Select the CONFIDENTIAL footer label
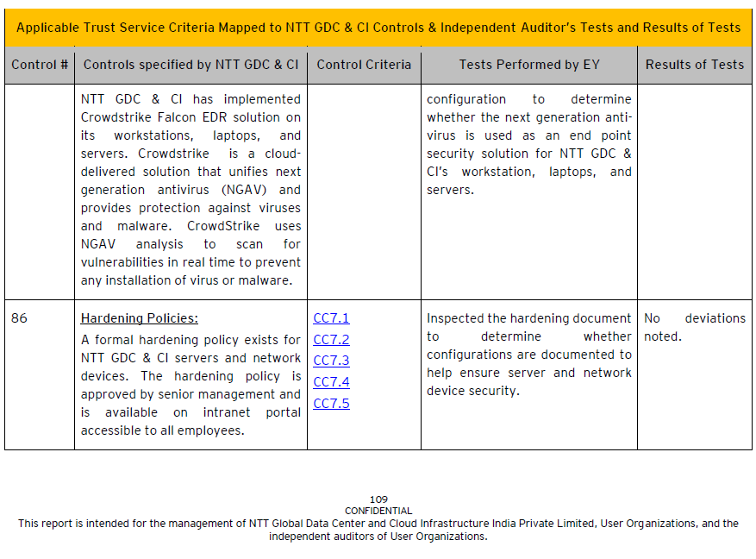This screenshot has height=559, width=756. tap(378, 511)
